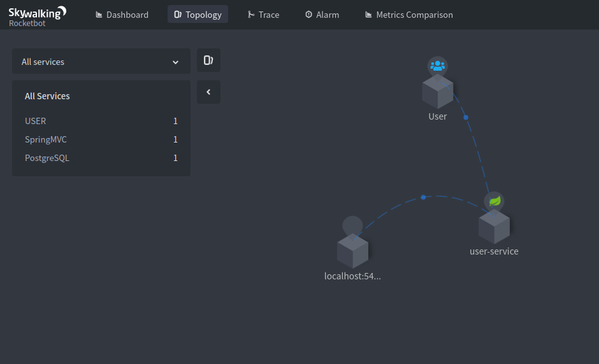Click the midpoint dot on user-service to localhost link
Screen dimensions: 599x364
coord(423,197)
